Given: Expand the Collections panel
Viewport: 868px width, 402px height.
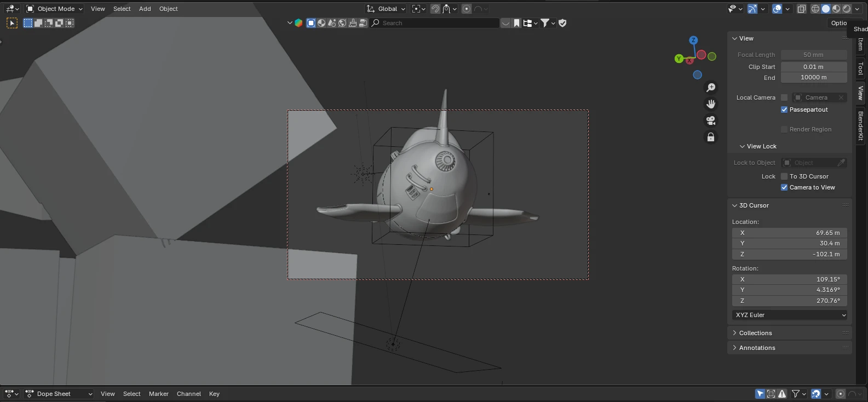Looking at the screenshot, I should coord(755,333).
